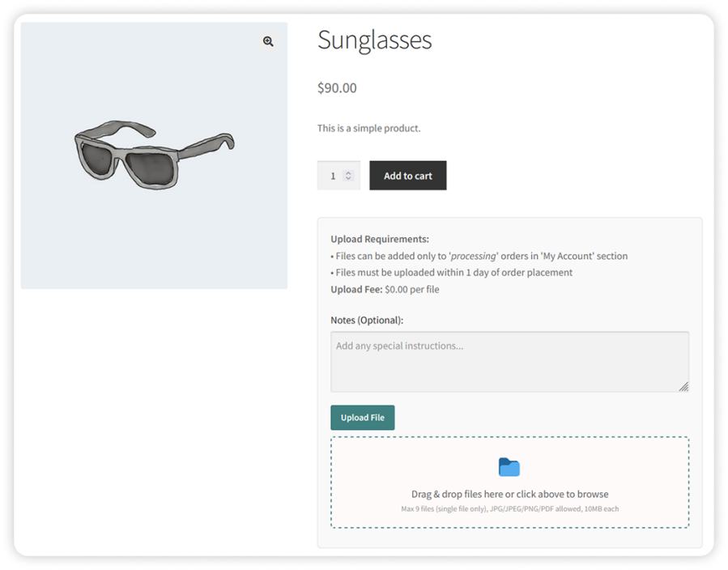Click the Upload Fee $0.00 per file line
728x570 pixels.
click(x=385, y=289)
